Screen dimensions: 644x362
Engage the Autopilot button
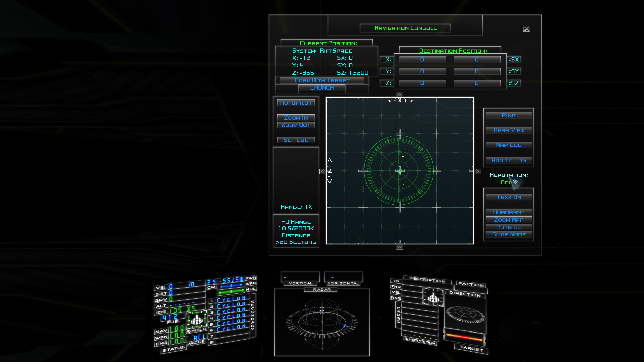(x=296, y=103)
